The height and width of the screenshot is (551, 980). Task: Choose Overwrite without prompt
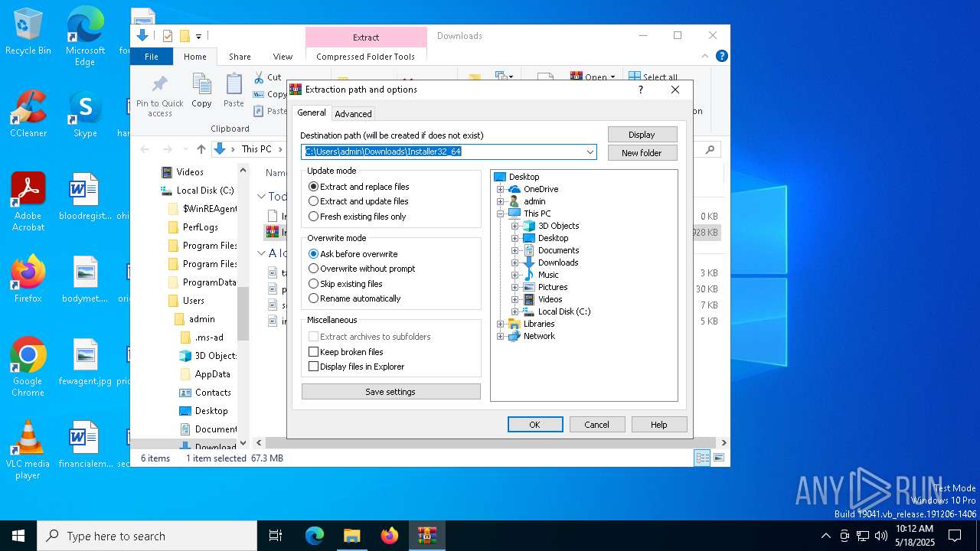click(361, 269)
